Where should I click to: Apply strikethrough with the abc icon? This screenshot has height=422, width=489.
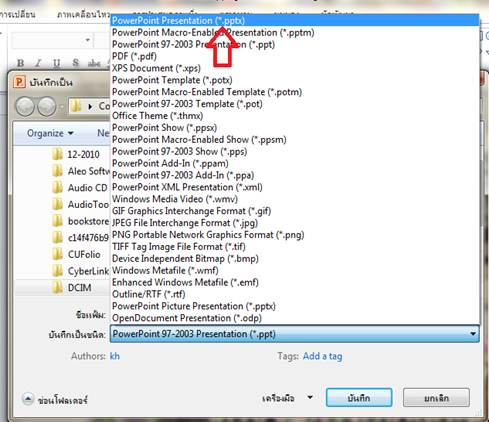click(x=94, y=63)
